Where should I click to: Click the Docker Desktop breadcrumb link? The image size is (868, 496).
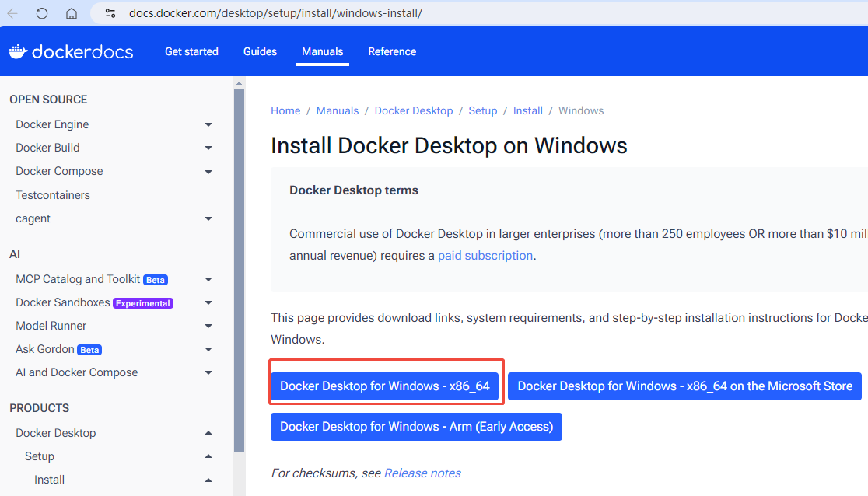(414, 110)
